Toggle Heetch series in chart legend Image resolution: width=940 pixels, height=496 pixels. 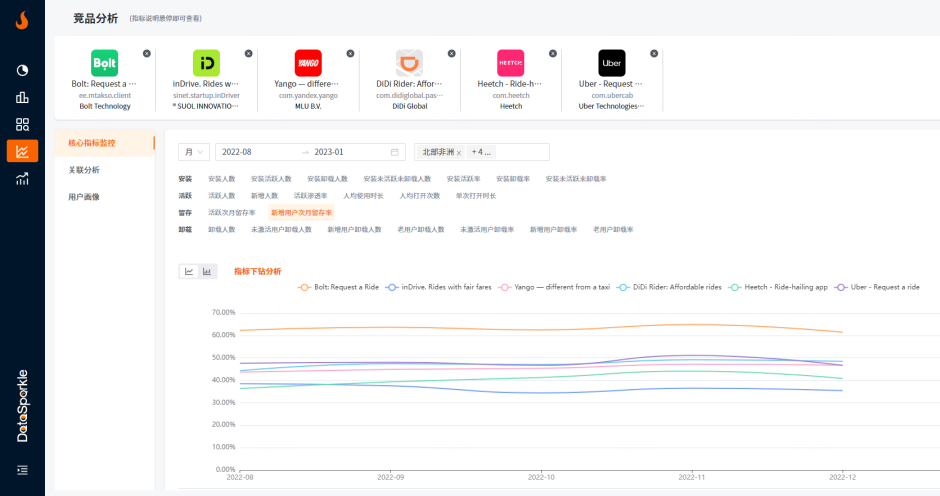(779, 287)
